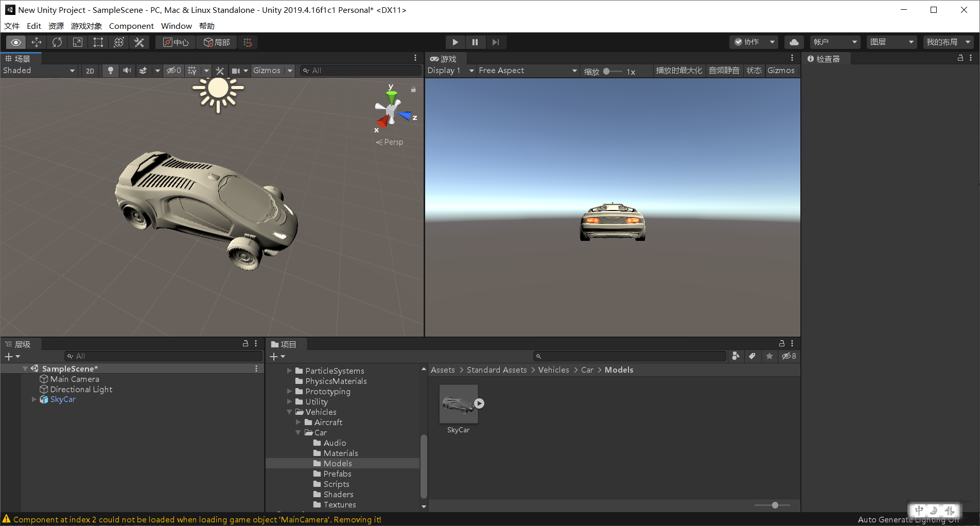
Task: Select the SkyCar model thumbnail
Action: 458,404
